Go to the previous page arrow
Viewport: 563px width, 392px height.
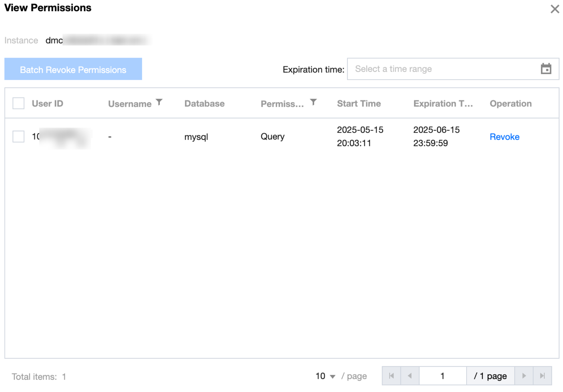click(x=410, y=376)
